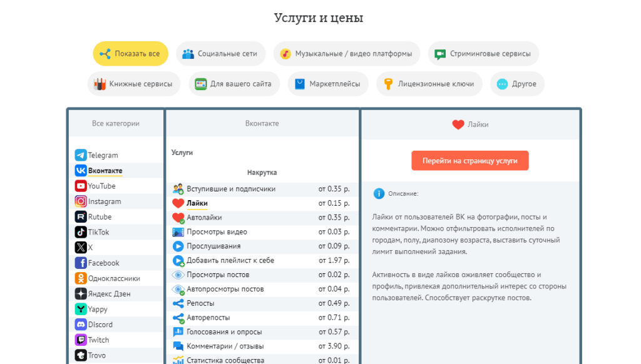Click the Telegram icon in categories
Screen dimensions: 641x364
coord(81,155)
